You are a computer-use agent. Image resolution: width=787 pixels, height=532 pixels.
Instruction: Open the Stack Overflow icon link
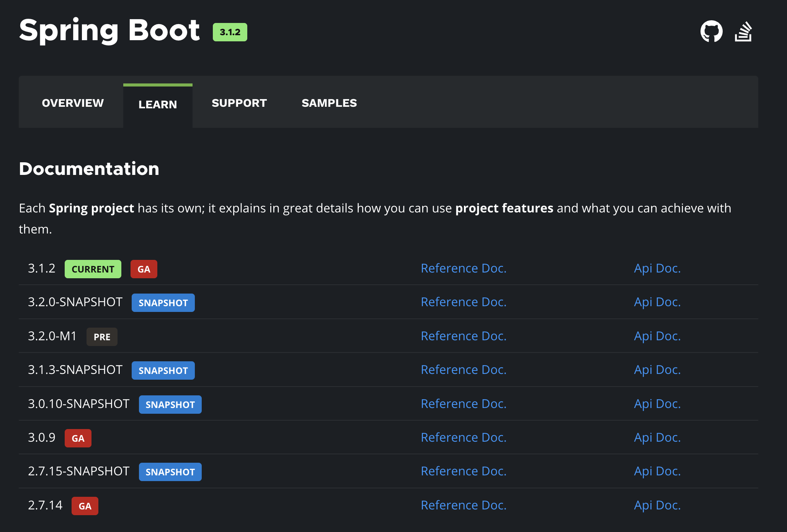tap(743, 32)
